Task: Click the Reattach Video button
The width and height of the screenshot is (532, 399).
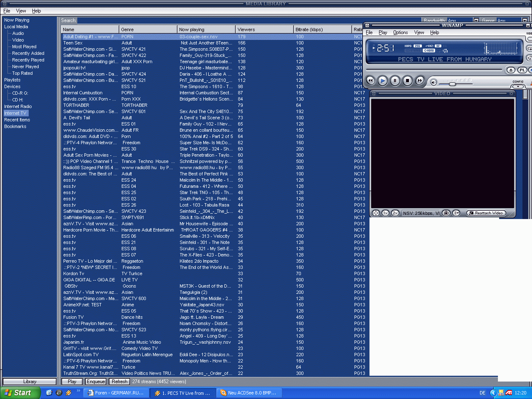Action: pyautogui.click(x=486, y=213)
